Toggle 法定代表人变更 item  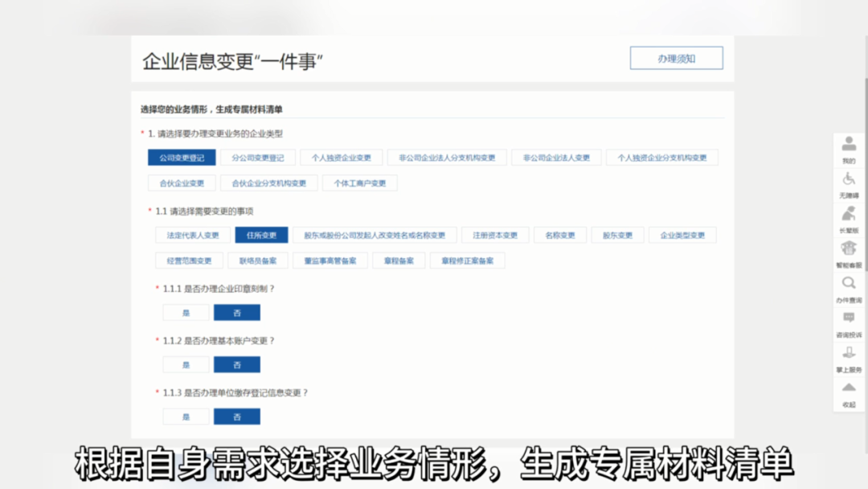point(193,236)
